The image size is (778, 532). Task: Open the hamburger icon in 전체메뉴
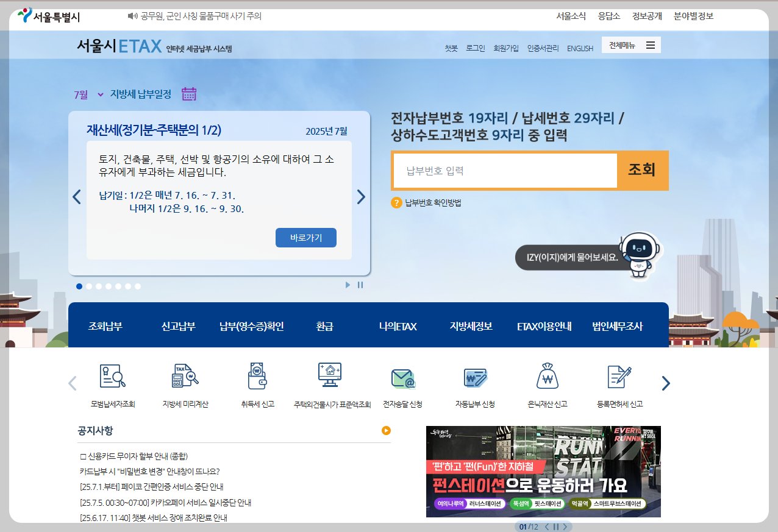[651, 45]
